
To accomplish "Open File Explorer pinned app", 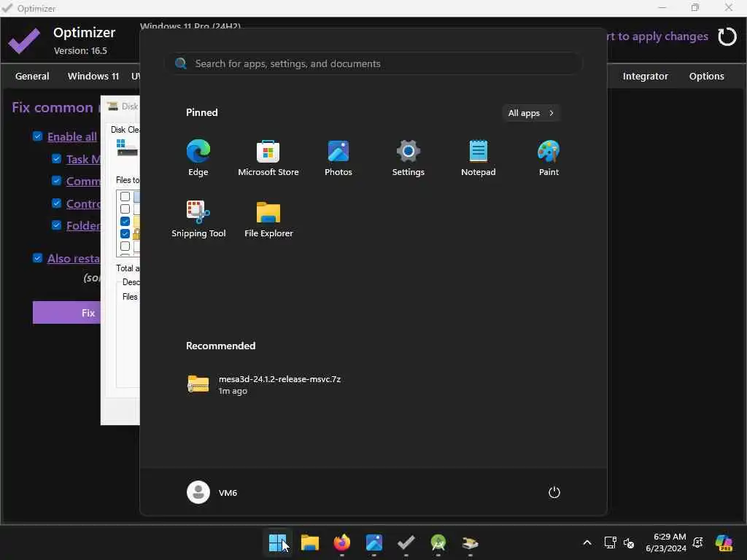I will (268, 219).
